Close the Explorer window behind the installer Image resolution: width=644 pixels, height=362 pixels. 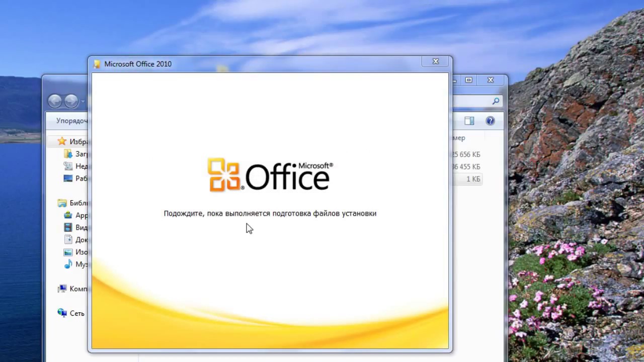[x=491, y=80]
